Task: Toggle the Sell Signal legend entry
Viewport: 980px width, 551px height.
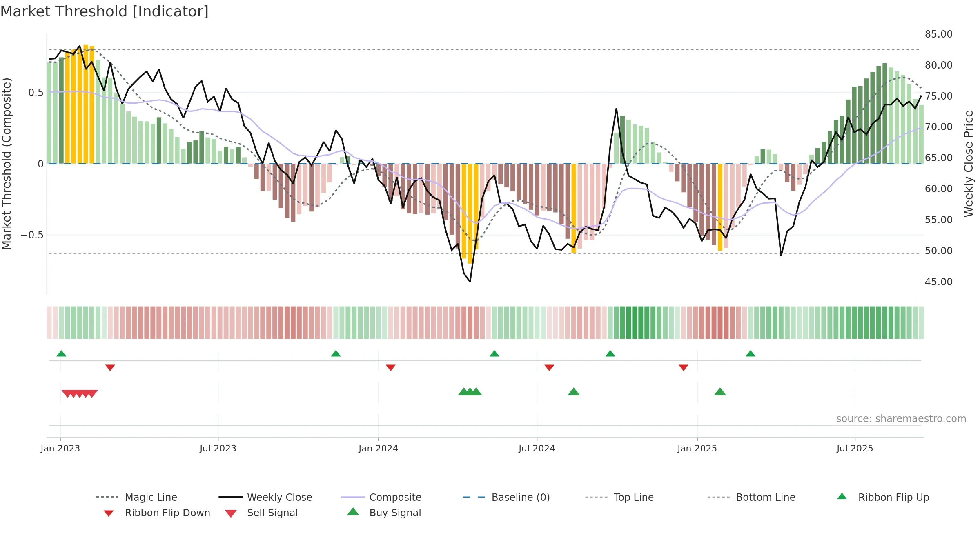Action: tap(261, 513)
